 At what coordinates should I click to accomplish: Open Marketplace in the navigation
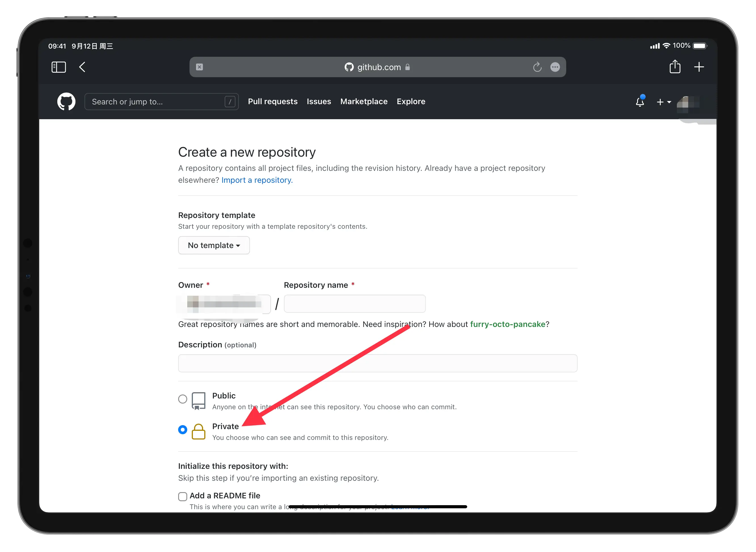click(x=364, y=102)
